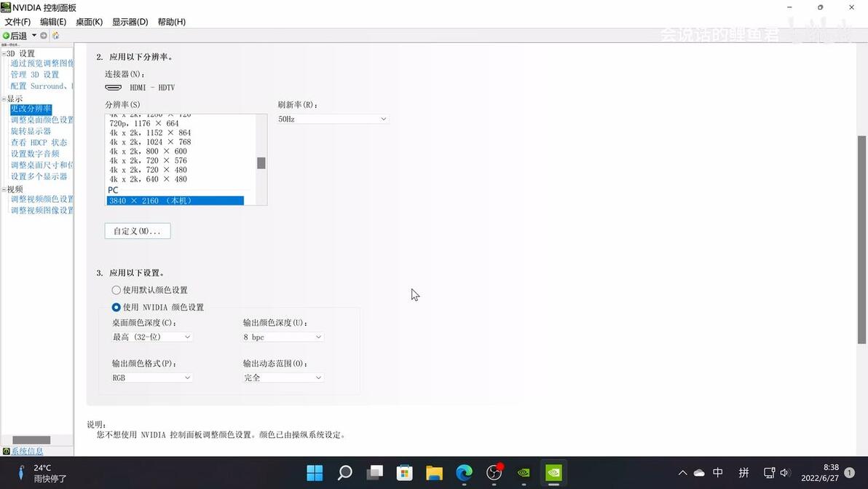
Task: Open the Back button history dropdown arrow
Action: click(x=33, y=36)
